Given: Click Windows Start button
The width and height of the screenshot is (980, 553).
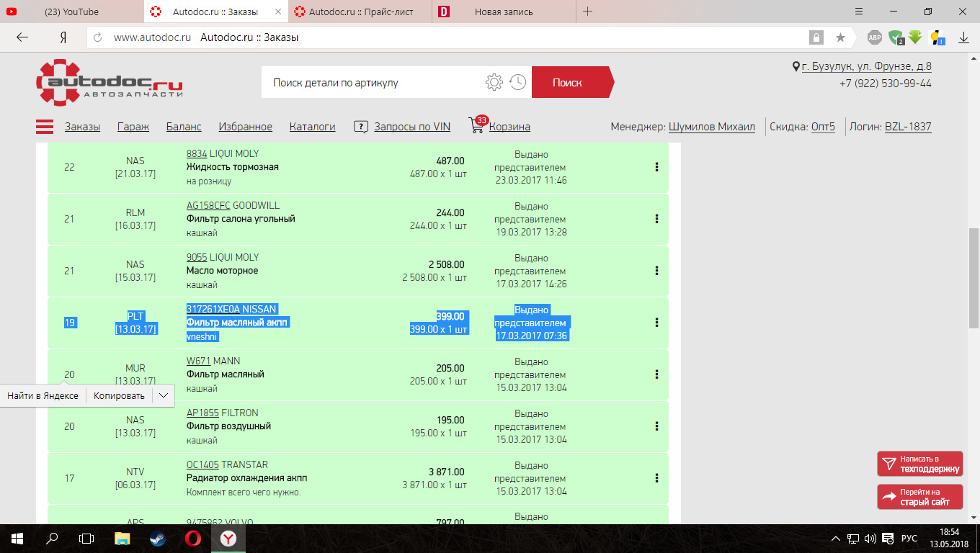Looking at the screenshot, I should pyautogui.click(x=17, y=538).
